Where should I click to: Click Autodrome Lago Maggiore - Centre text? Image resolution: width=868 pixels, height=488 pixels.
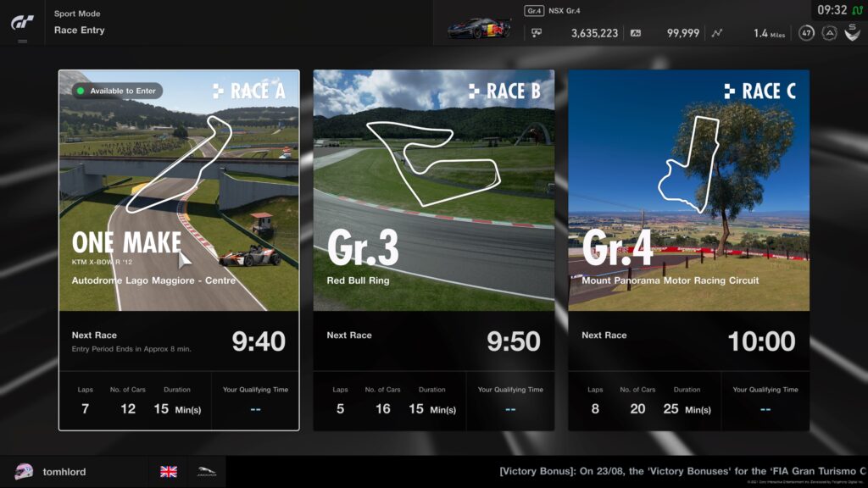pyautogui.click(x=154, y=280)
